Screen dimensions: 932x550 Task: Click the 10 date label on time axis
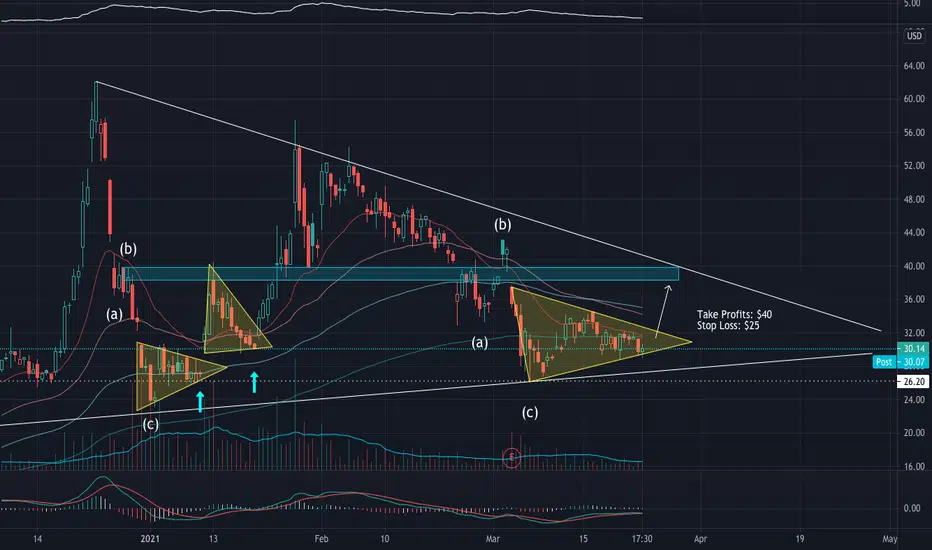point(385,539)
